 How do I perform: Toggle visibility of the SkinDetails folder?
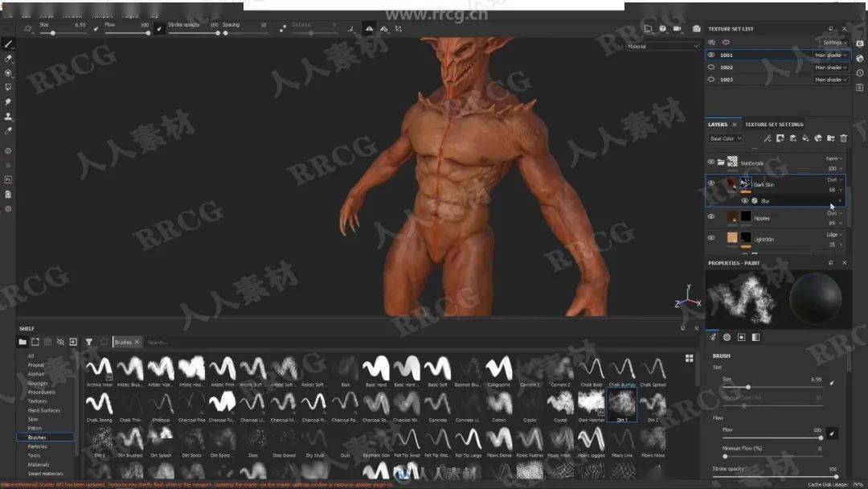710,162
